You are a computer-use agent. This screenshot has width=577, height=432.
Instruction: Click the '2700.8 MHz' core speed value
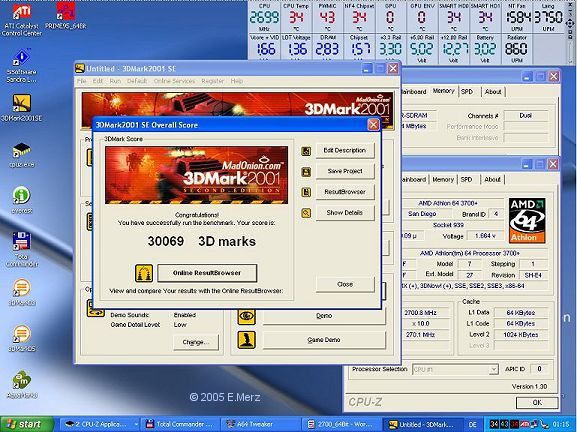(x=420, y=313)
